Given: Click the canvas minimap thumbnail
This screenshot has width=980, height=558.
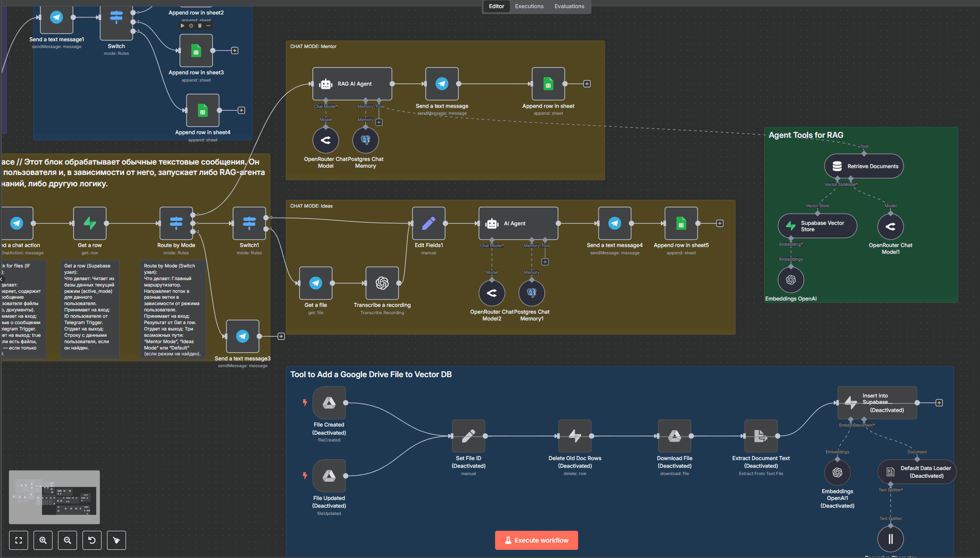Looking at the screenshot, I should (x=54, y=497).
